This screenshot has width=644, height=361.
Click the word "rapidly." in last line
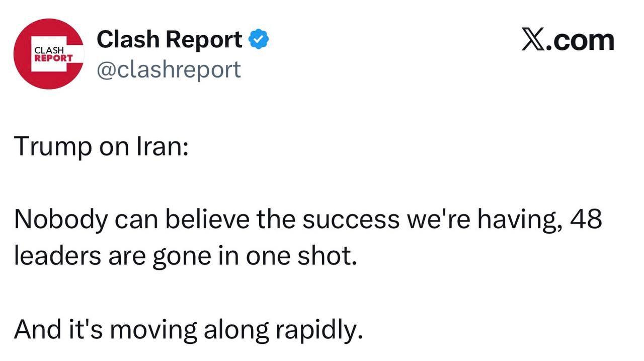tap(319, 329)
